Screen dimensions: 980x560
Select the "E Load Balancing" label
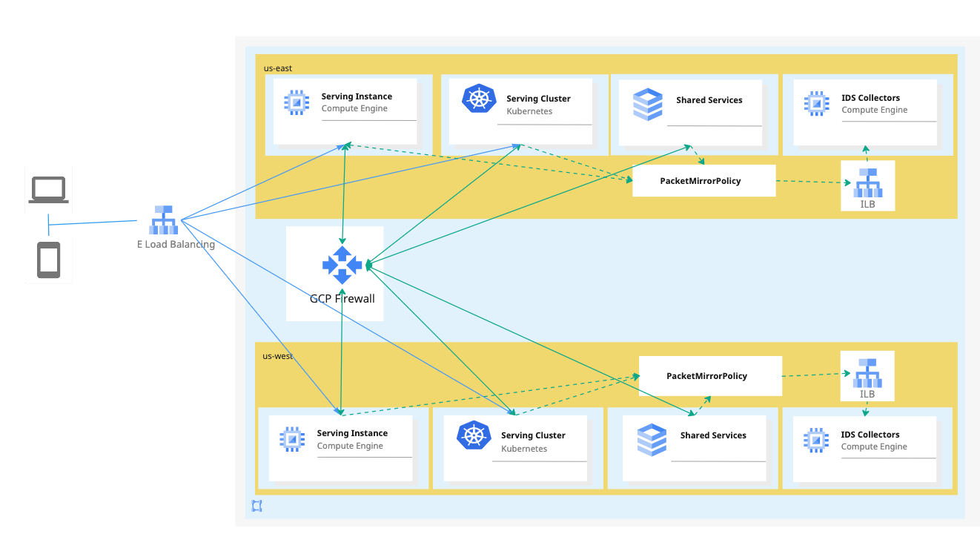click(x=176, y=245)
